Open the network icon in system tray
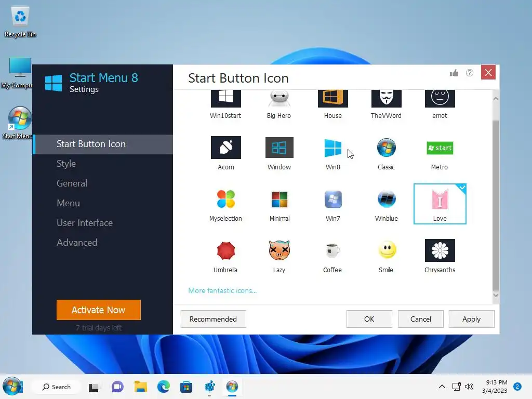 tap(456, 387)
